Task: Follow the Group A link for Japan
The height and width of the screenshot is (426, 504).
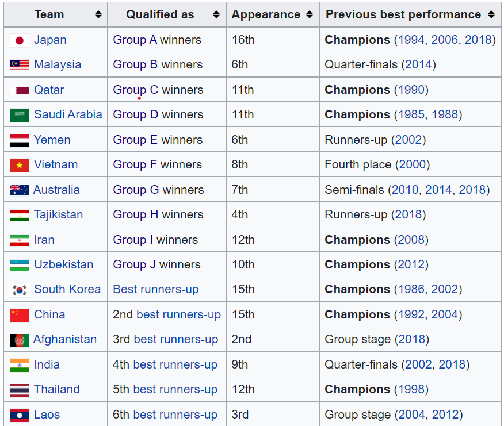Action: pos(135,40)
